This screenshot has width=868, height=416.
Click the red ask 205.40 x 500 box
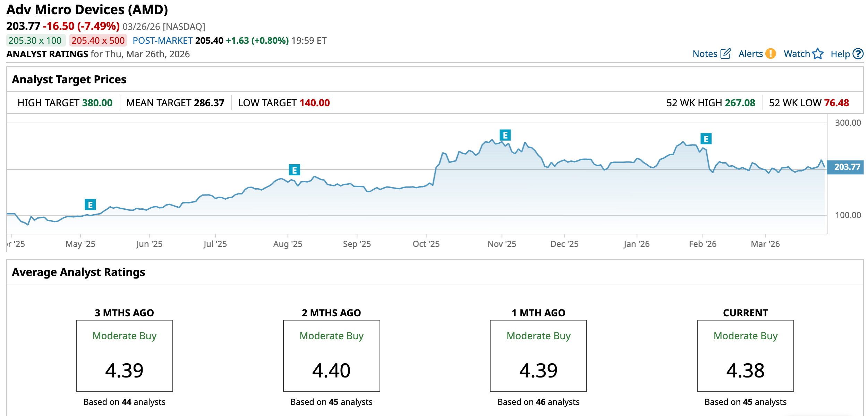pyautogui.click(x=98, y=41)
